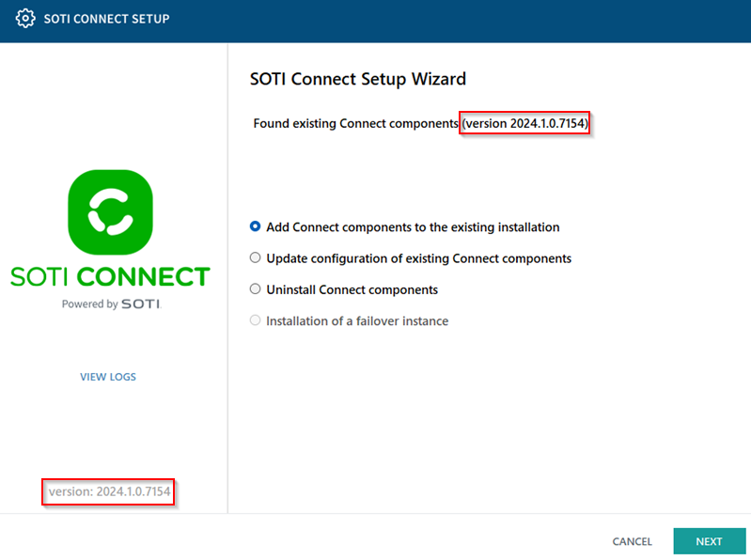Click the green SOTI Connect logo
The width and height of the screenshot is (751, 560).
click(x=111, y=212)
